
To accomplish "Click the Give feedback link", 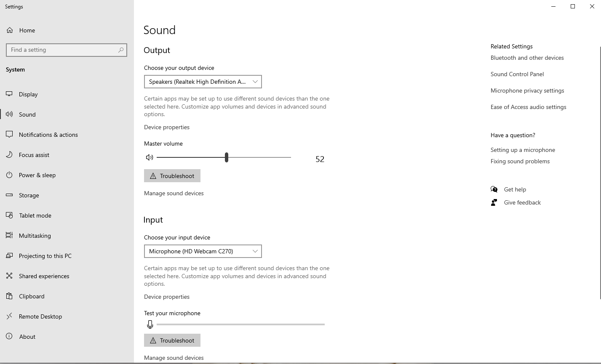I will [x=522, y=202].
